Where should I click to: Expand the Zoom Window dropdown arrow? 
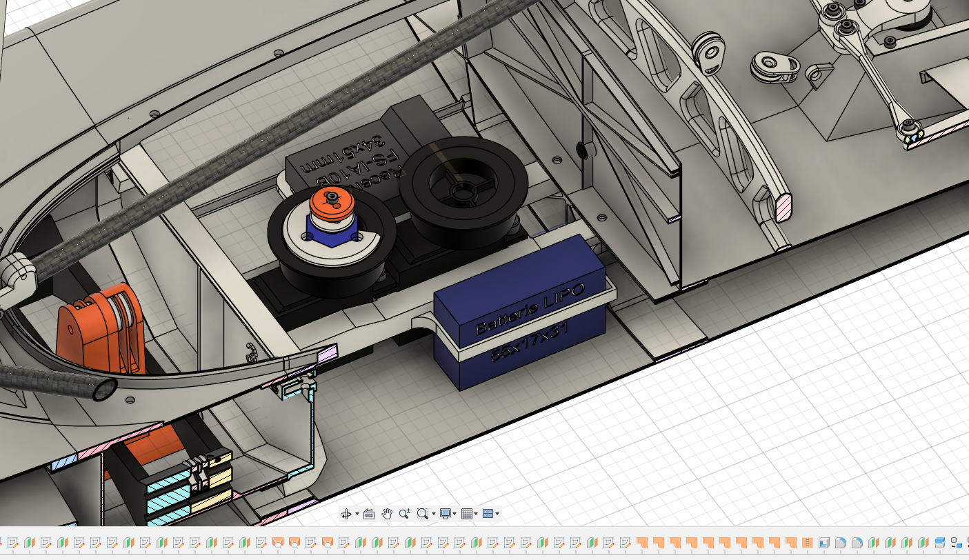433,514
